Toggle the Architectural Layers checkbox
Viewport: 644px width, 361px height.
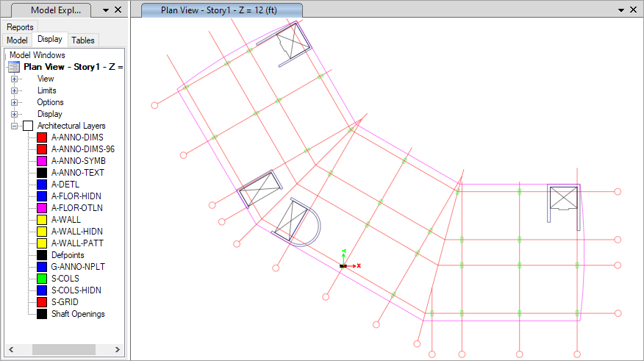28,126
